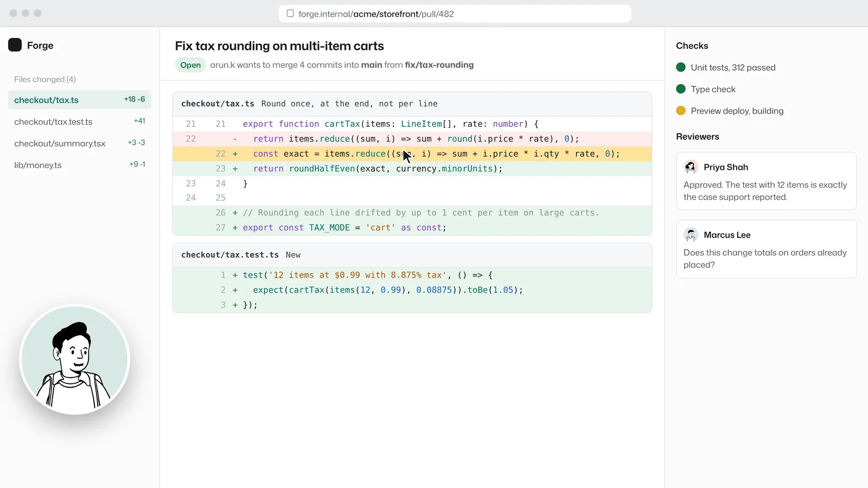Click the fix/tax-rounding branch name
868x488 pixels.
pos(439,65)
